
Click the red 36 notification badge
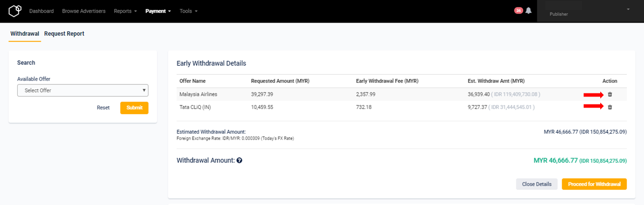[518, 11]
